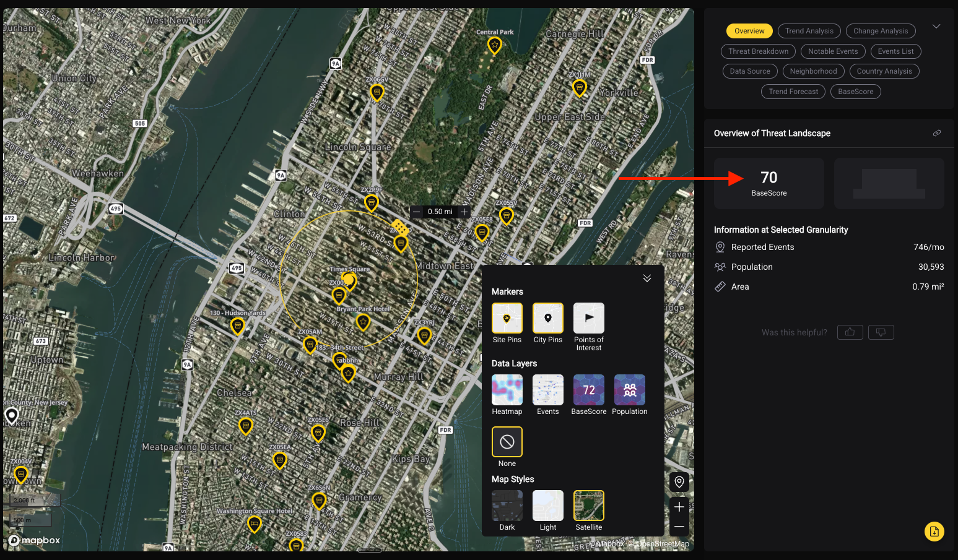The height and width of the screenshot is (560, 958).
Task: Enable the Population data layer
Action: (x=630, y=390)
